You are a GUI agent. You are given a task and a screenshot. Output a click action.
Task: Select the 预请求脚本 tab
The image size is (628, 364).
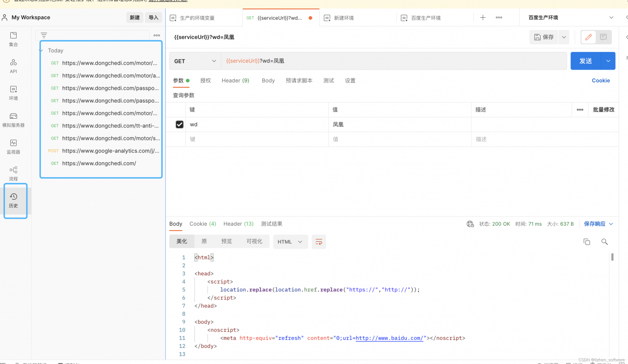(x=299, y=80)
